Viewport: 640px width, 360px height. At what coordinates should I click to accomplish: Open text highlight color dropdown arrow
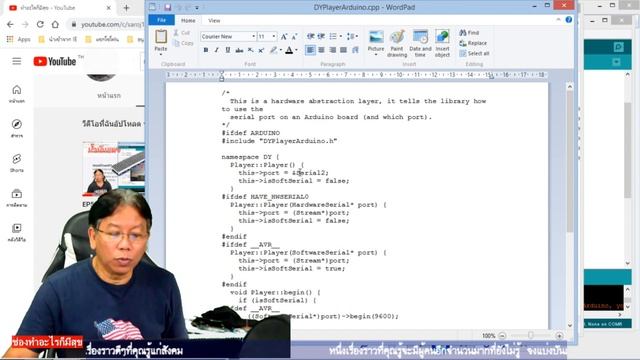click(281, 50)
